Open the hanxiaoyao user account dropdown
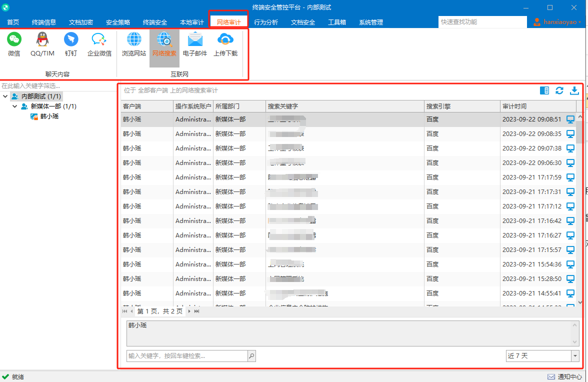The height and width of the screenshot is (382, 588). pyautogui.click(x=558, y=22)
